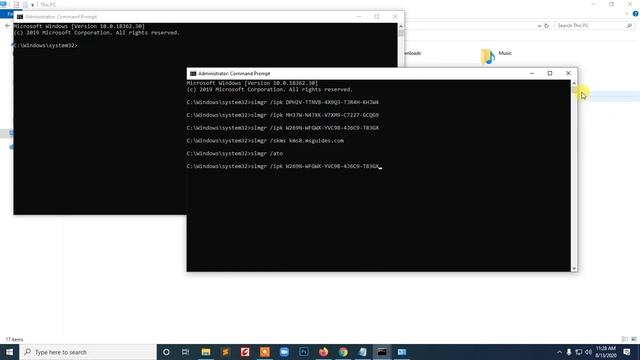This screenshot has height=360, width=640.
Task: Click the Windows version line in front prompt
Action: (x=252, y=83)
